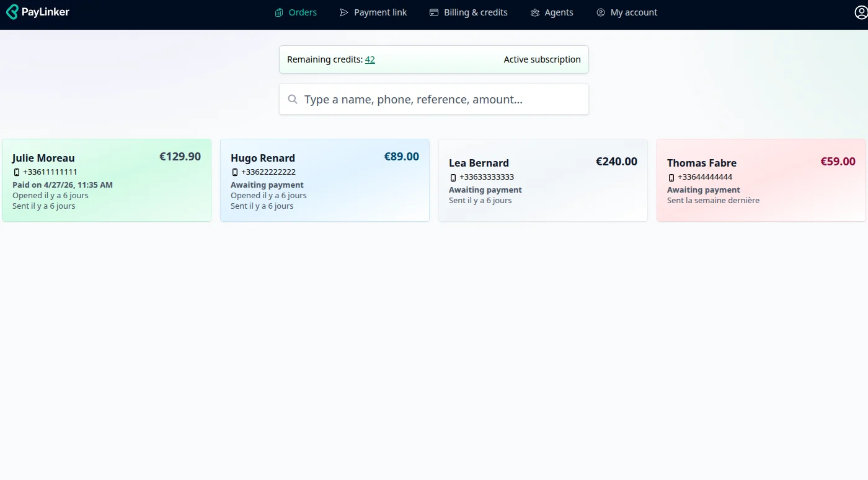Click Julie Moreau's 'Sent il y a 6 jours'
The height and width of the screenshot is (480, 868).
[43, 206]
